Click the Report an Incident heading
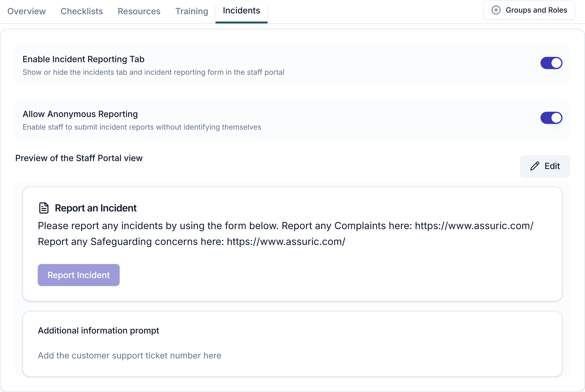Viewport: 585px width, 392px height. (x=95, y=208)
